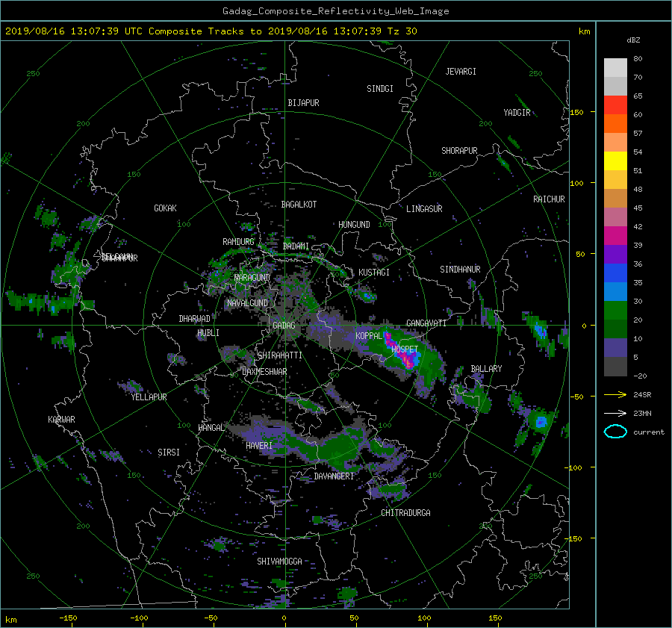The height and width of the screenshot is (628, 672).
Task: Select the green 20 dBZ color swatch
Action: [x=615, y=311]
